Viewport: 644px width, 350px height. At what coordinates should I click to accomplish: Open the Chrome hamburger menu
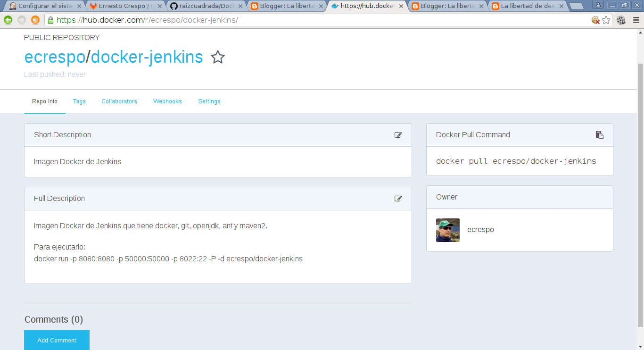coord(635,20)
